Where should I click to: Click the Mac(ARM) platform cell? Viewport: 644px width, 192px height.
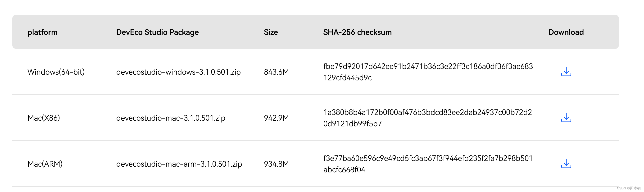(45, 164)
